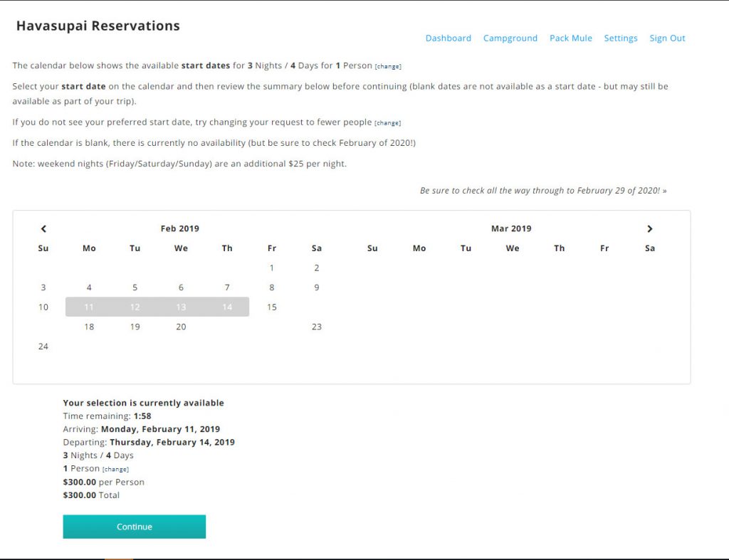Select February 1 as start date
Screen dimensions: 729x560
(x=271, y=268)
